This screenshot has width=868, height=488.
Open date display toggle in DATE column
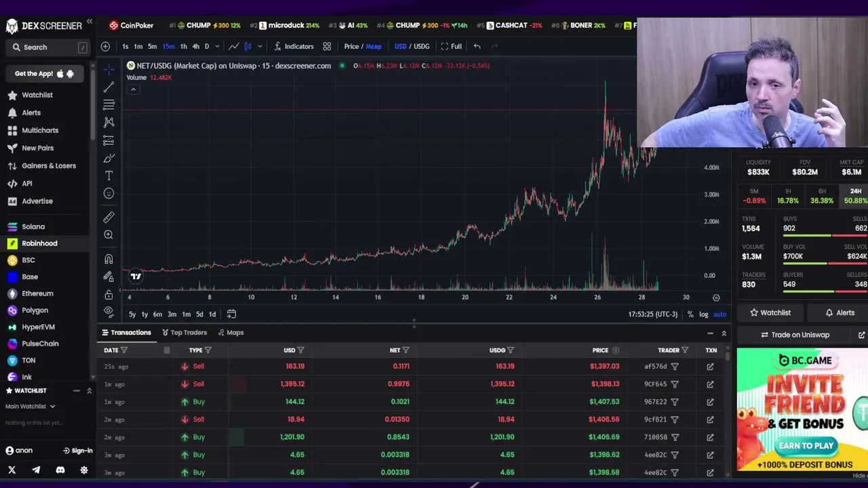coord(167,350)
